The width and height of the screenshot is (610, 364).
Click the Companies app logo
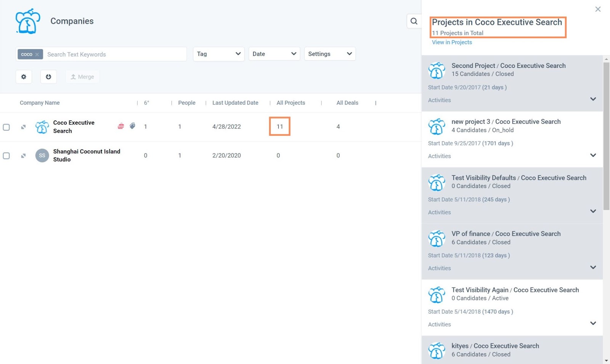click(28, 21)
